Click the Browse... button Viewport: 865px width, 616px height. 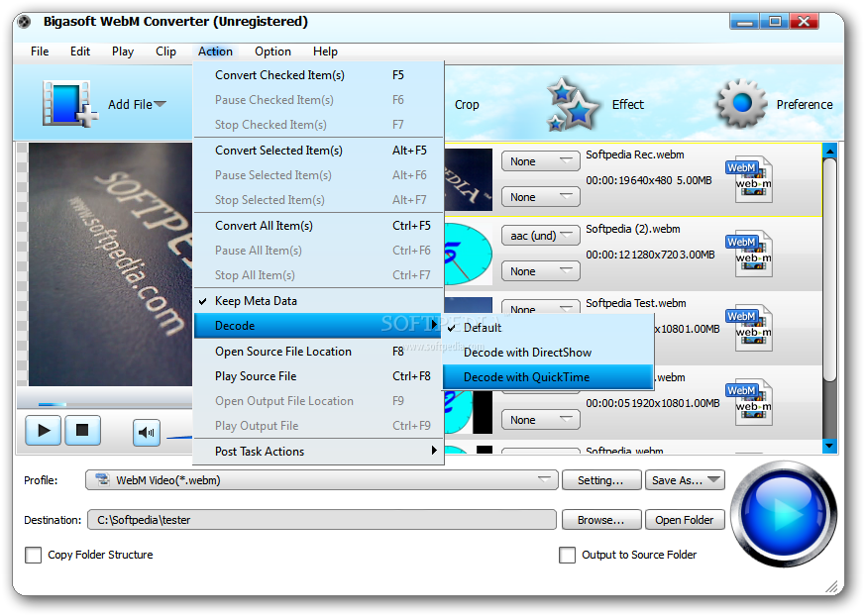[601, 520]
